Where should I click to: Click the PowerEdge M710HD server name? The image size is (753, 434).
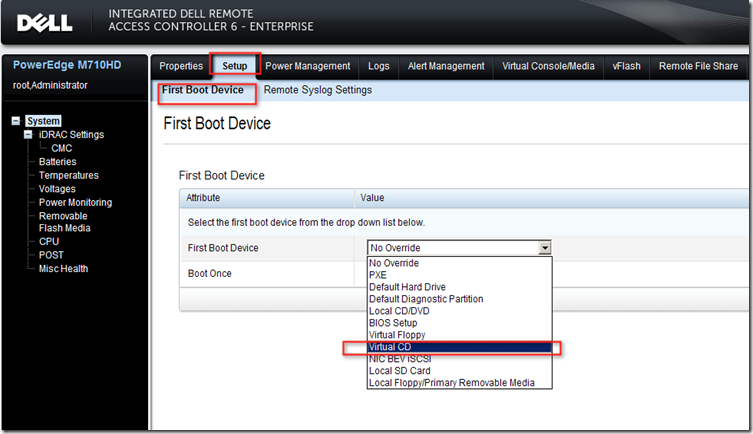[67, 65]
